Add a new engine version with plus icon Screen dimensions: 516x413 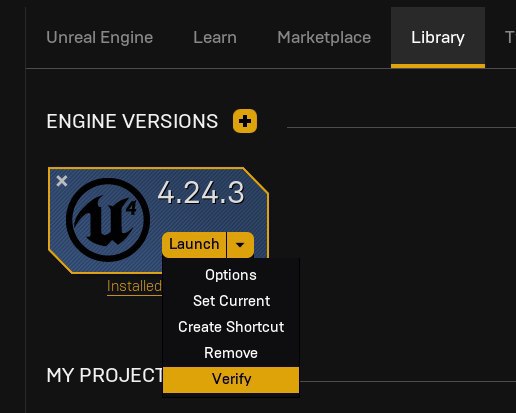[245, 121]
